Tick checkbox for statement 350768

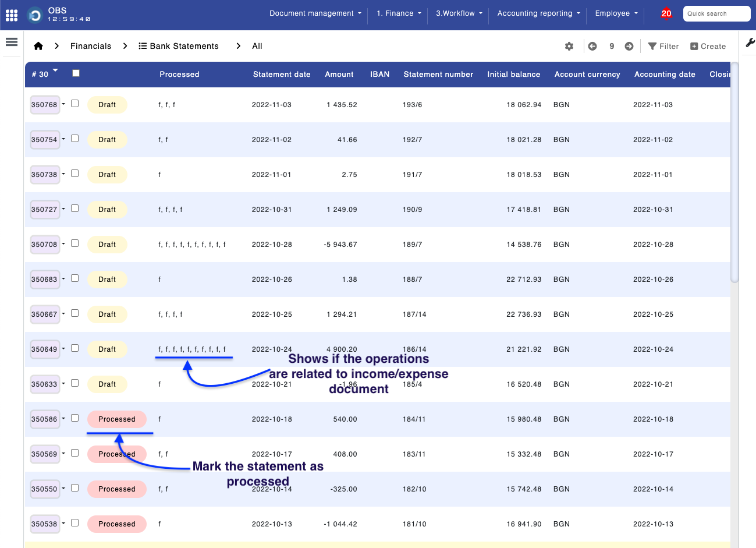click(x=74, y=104)
